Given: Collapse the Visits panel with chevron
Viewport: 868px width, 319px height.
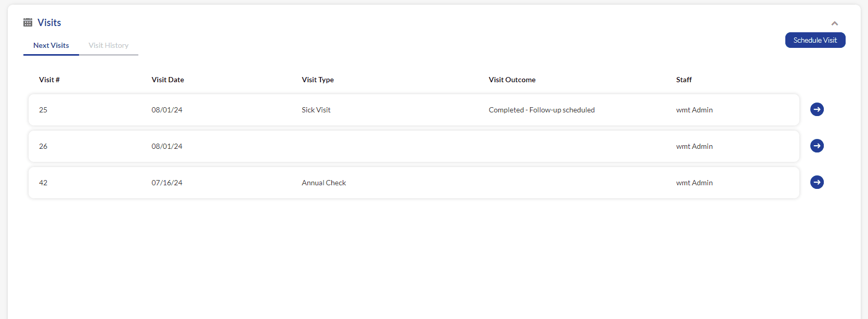Looking at the screenshot, I should pos(835,23).
